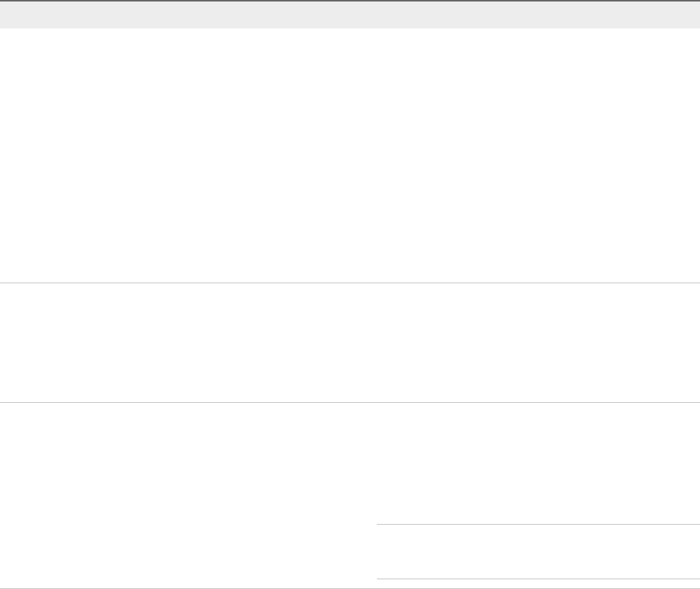This screenshot has height=589, width=700.
Task: Click the small sub-cell between short right-side lines
Action: click(538, 552)
